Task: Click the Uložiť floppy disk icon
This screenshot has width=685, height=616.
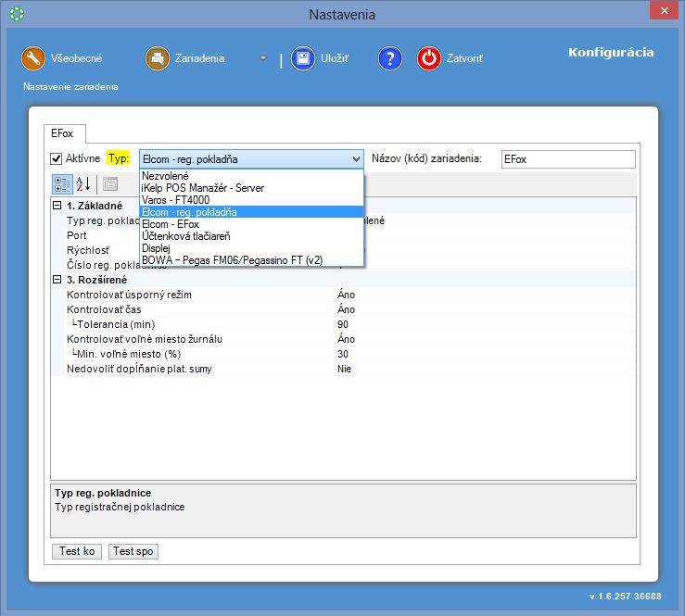Action: pos(303,58)
